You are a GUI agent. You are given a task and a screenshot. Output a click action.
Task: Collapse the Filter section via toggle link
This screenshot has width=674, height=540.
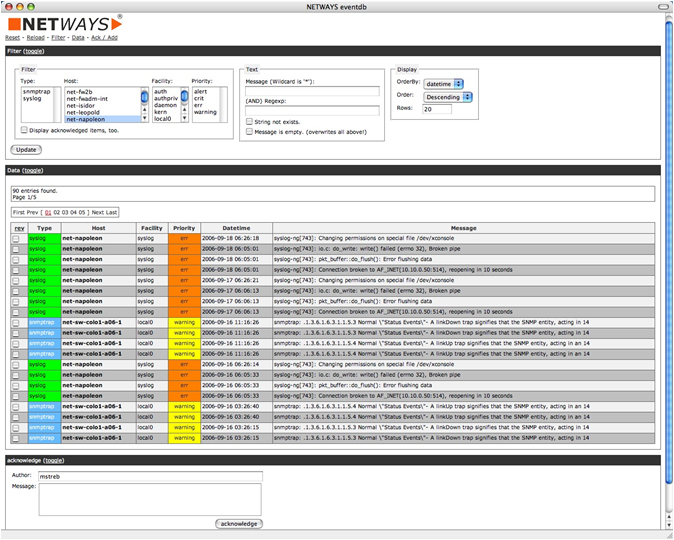click(x=33, y=50)
